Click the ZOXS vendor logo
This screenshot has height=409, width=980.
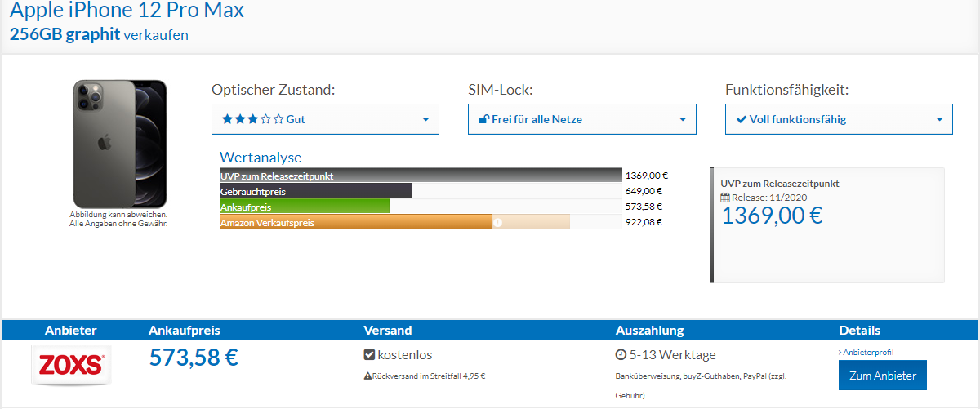70,364
